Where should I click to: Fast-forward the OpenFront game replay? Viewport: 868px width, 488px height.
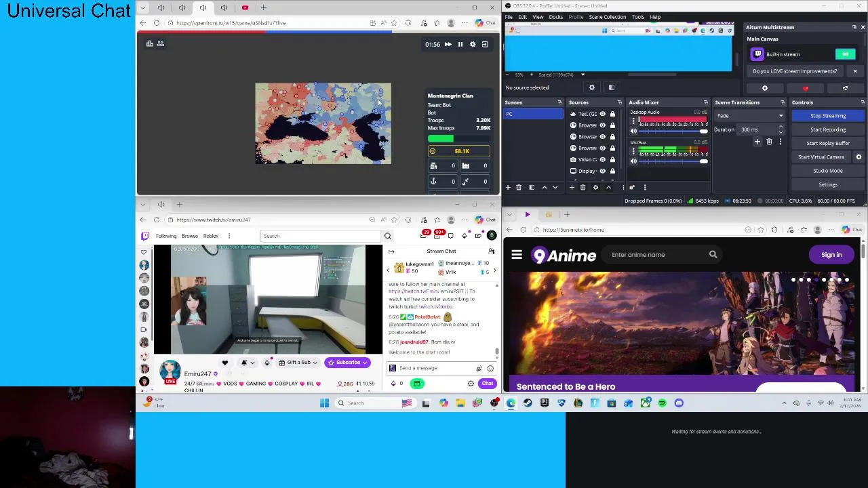[x=448, y=45]
